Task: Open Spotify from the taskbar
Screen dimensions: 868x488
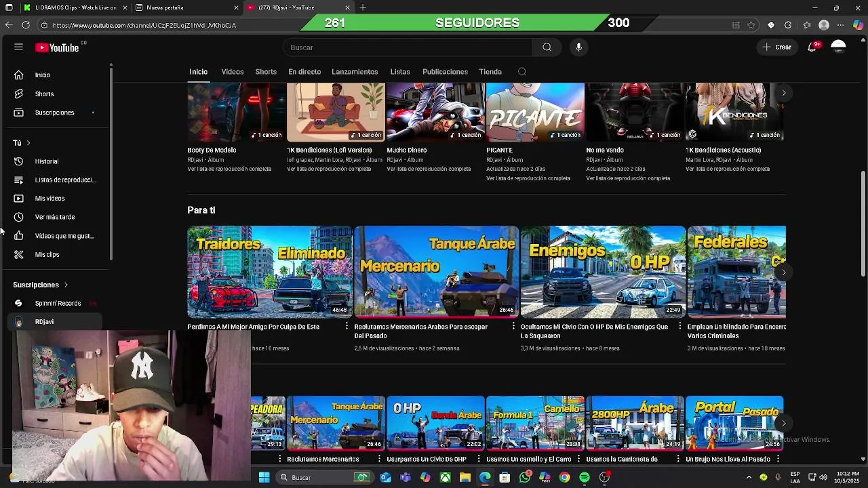Action: 585,477
